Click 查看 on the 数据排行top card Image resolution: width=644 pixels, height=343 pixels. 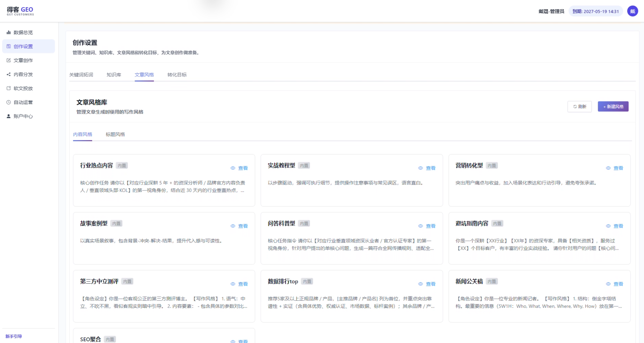click(x=431, y=284)
